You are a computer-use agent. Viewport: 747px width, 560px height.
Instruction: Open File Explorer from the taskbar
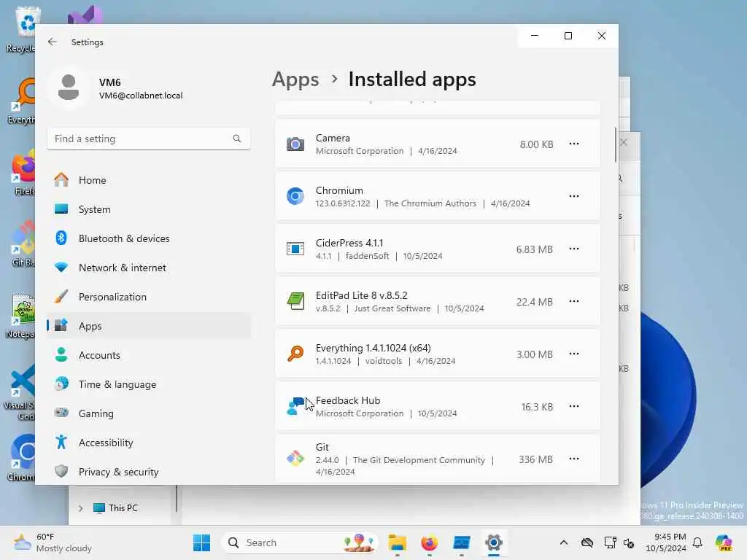pyautogui.click(x=398, y=542)
